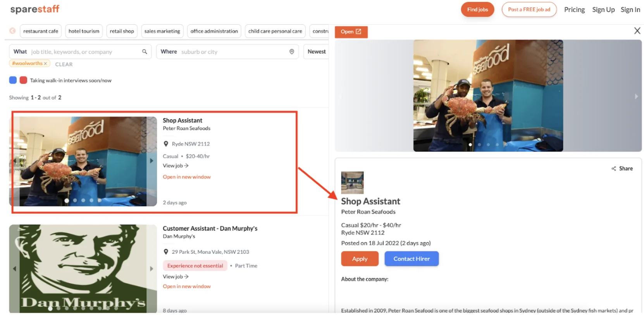Click the What job title search field
The height and width of the screenshot is (315, 644).
80,51
